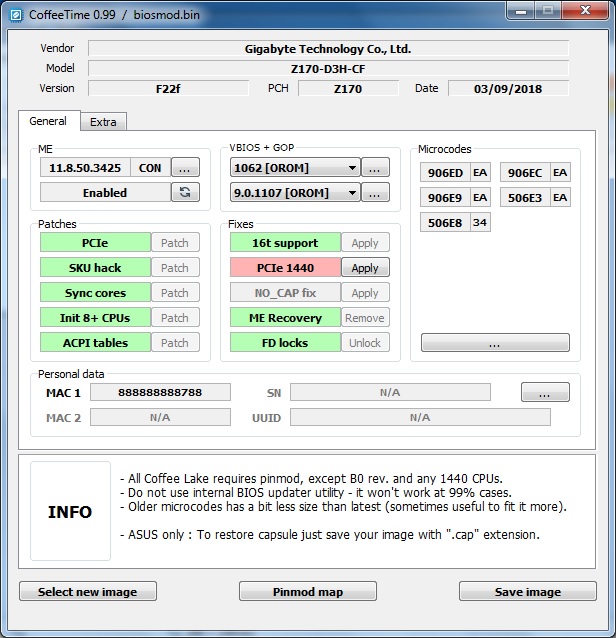Close the CoffeeTime window

point(585,11)
